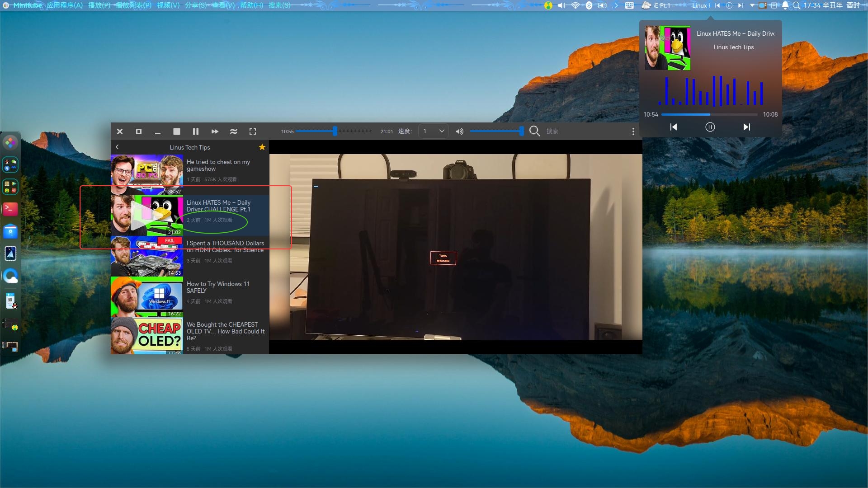Toggle the subscription star for Linus Tech Tips
Screen dimensions: 868x488
click(262, 147)
